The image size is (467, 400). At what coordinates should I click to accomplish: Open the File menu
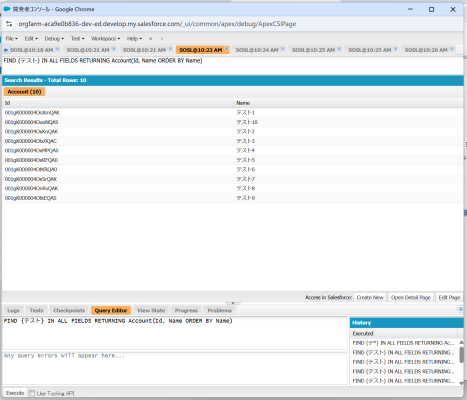(x=12, y=39)
